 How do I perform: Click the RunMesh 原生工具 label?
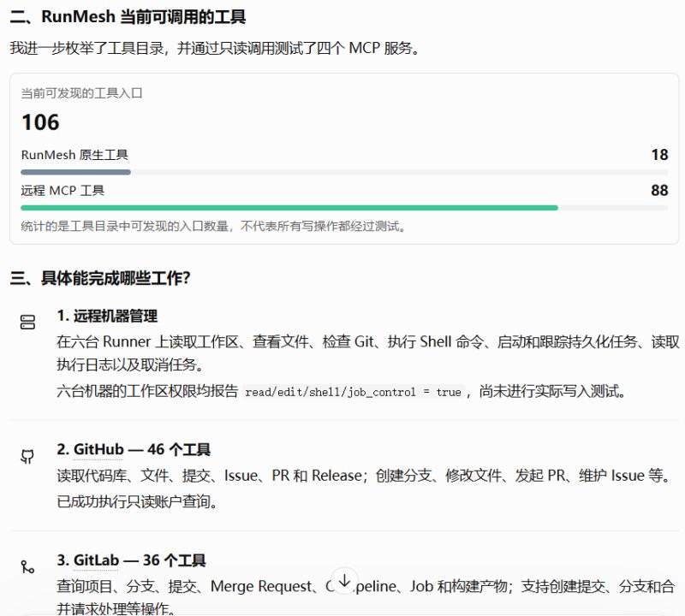74,155
